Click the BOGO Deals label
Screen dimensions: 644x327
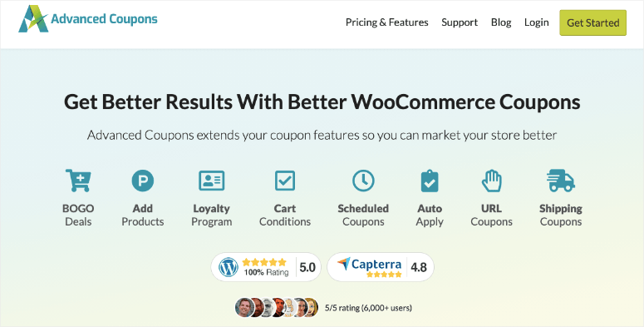click(x=78, y=216)
